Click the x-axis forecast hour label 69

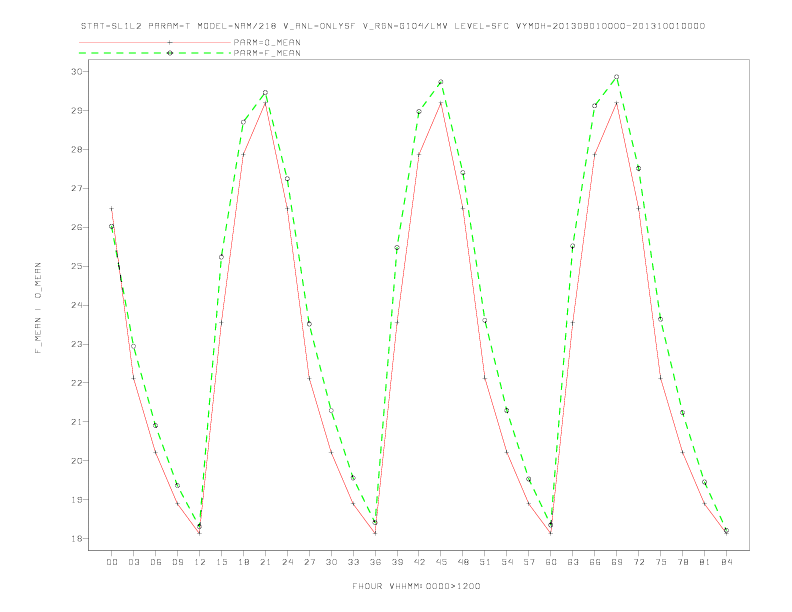click(617, 562)
